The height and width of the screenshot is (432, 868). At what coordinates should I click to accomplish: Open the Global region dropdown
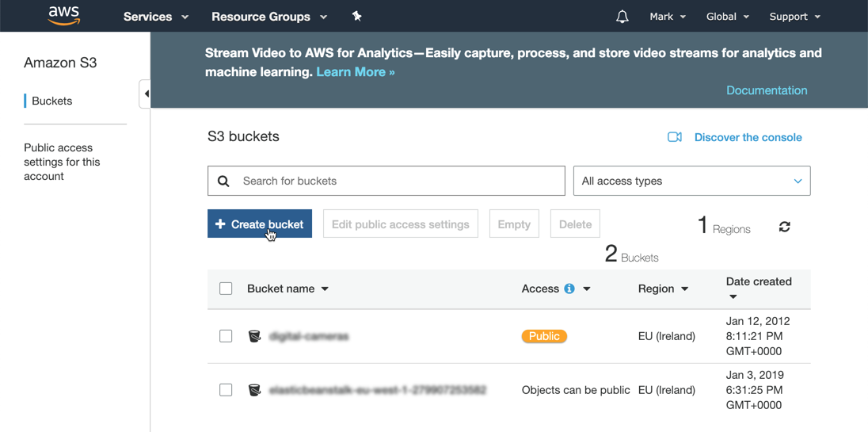coord(727,17)
